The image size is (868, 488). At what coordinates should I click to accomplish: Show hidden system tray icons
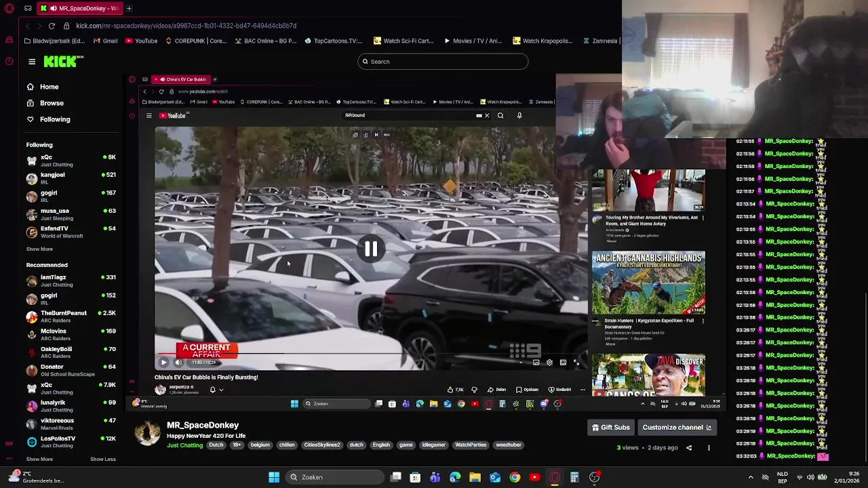pos(751,477)
